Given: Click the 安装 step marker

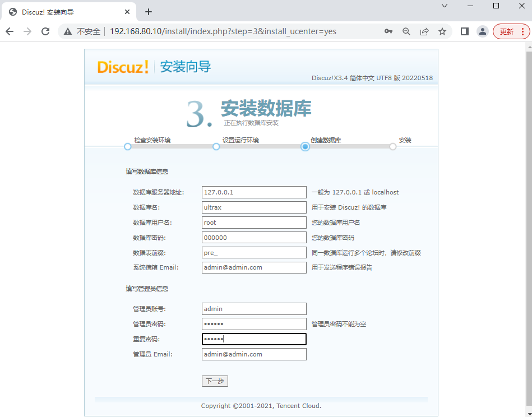Looking at the screenshot, I should coord(392,147).
